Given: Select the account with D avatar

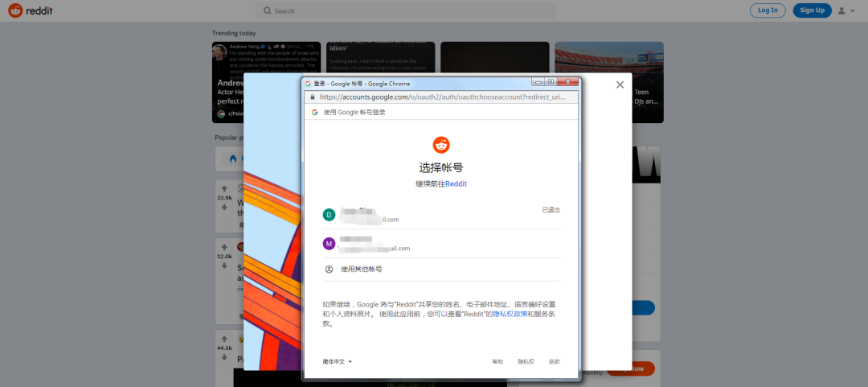Looking at the screenshot, I should (x=441, y=215).
